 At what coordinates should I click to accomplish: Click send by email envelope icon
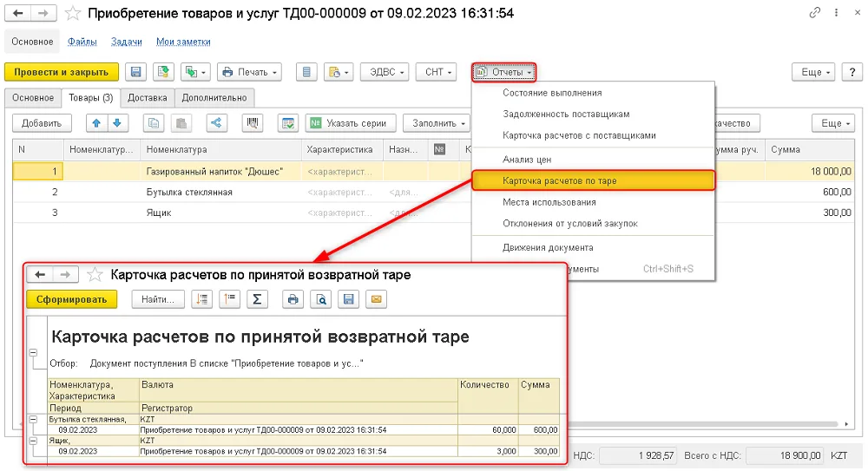377,299
